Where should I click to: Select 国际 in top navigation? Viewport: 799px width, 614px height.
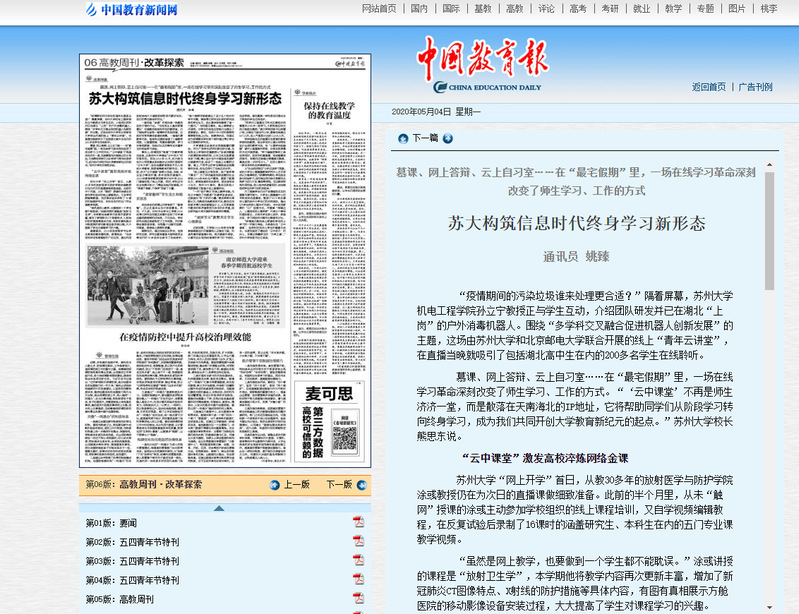[451, 9]
